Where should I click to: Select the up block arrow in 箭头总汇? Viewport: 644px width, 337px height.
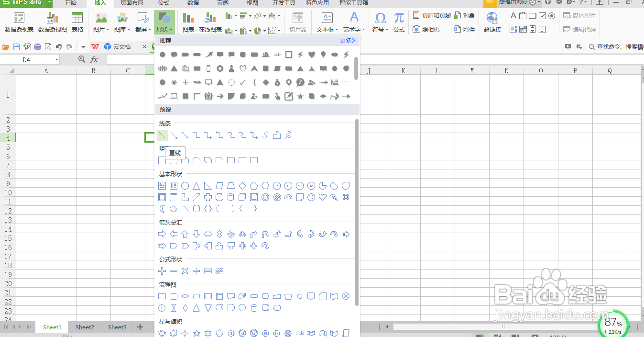coord(185,234)
